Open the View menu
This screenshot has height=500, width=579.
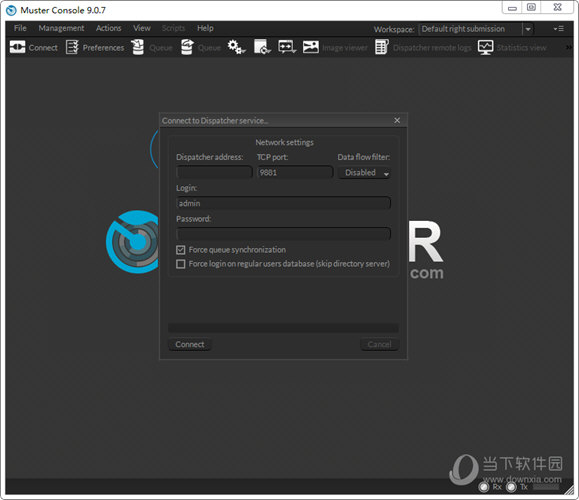tap(142, 28)
